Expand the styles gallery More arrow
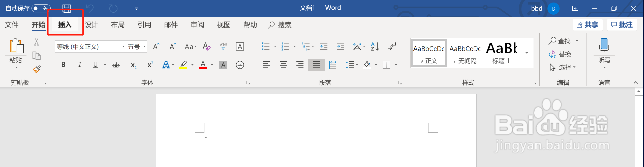 point(527,53)
